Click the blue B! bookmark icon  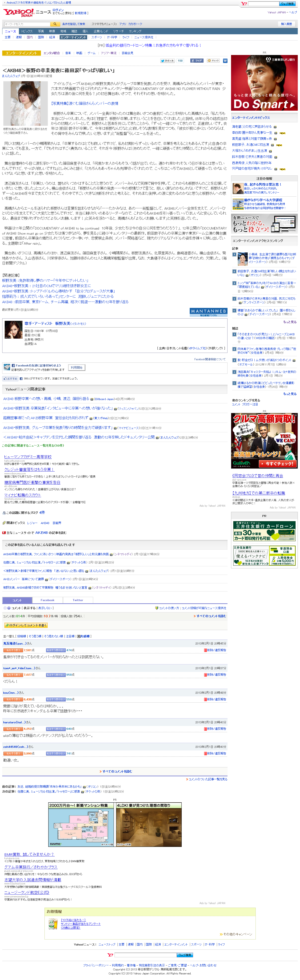(x=225, y=61)
